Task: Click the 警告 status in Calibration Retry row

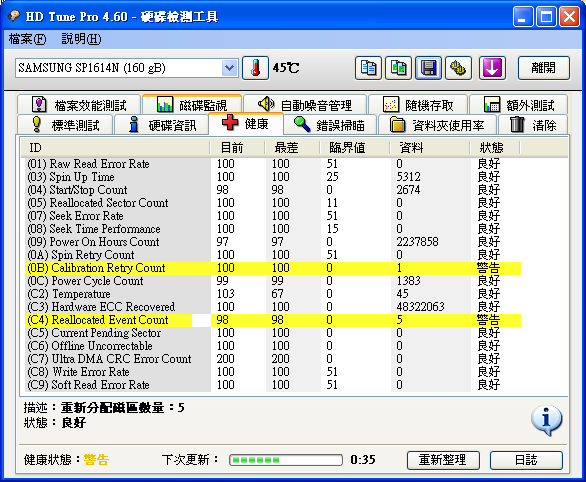Action: pyautogui.click(x=488, y=268)
